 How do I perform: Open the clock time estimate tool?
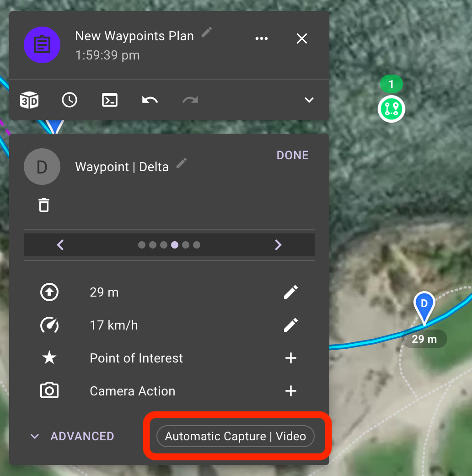click(70, 100)
